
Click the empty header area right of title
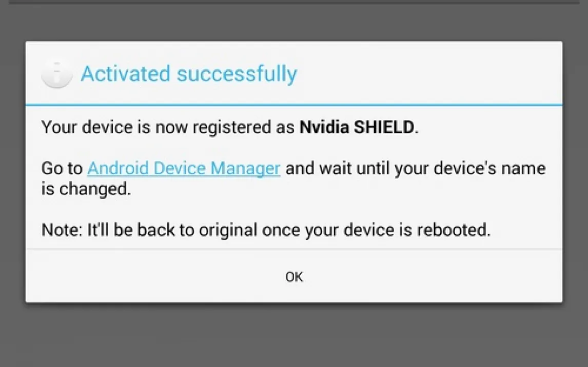(x=431, y=74)
